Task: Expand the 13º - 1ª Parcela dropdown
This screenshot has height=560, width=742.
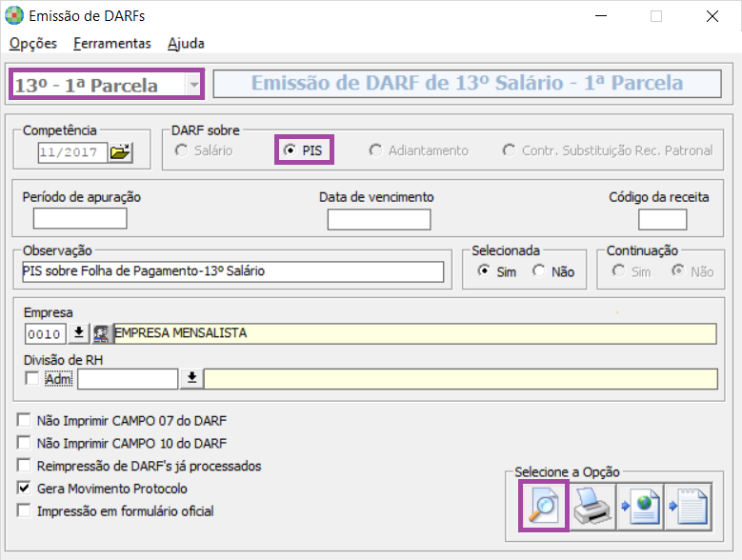Action: 194,85
